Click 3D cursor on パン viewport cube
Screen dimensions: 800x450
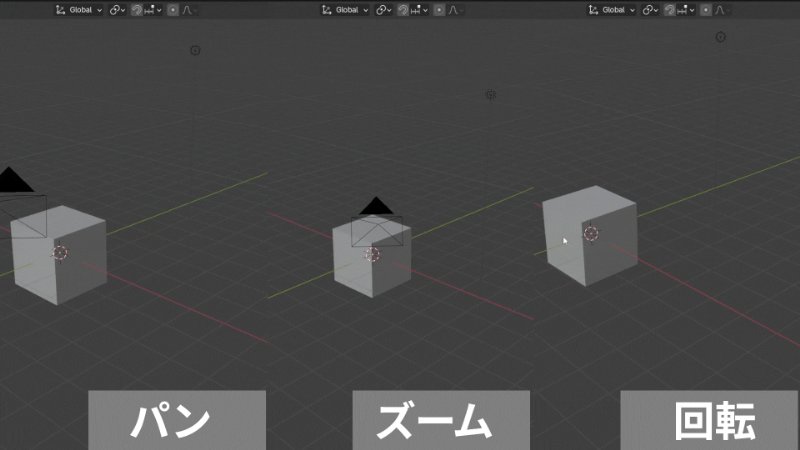[x=60, y=252]
